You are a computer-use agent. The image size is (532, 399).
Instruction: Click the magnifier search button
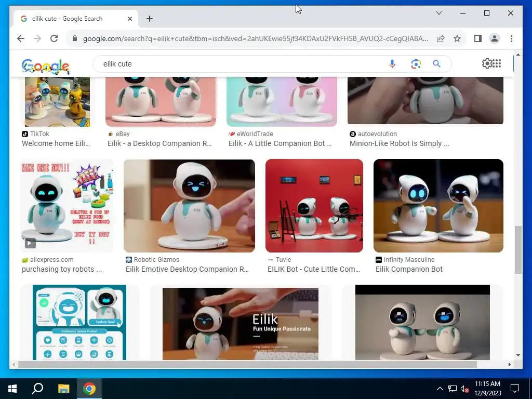pos(436,64)
